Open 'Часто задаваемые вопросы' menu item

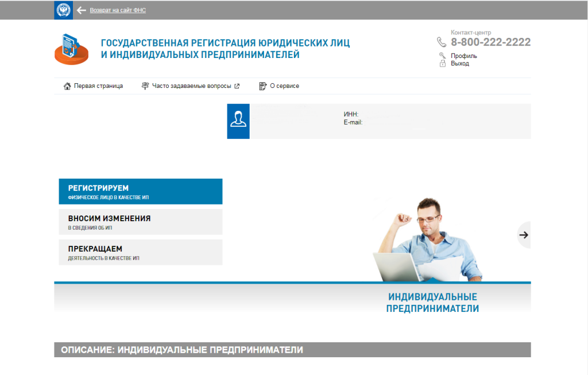pyautogui.click(x=191, y=86)
